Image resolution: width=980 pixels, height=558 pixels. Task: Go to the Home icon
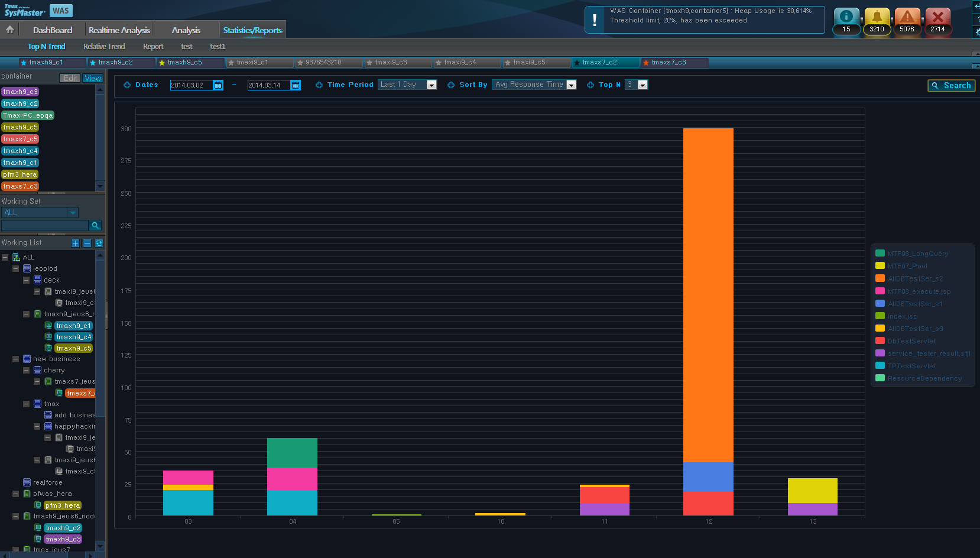point(10,30)
